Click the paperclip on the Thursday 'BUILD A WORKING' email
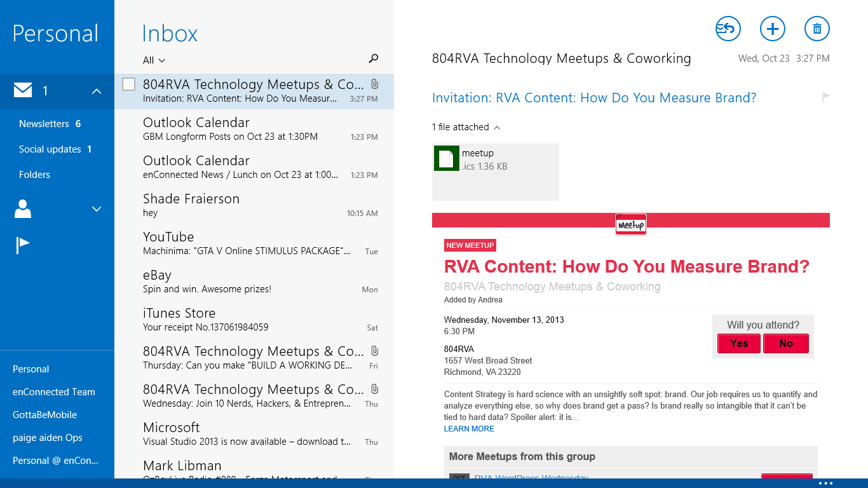Screen dimensions: 868x488 [x=375, y=351]
